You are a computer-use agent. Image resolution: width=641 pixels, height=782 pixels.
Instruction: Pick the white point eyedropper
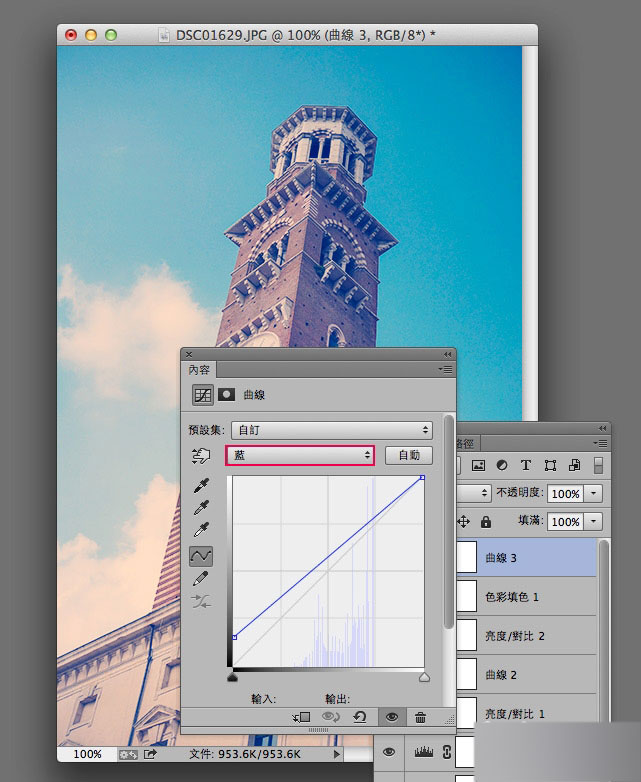201,530
